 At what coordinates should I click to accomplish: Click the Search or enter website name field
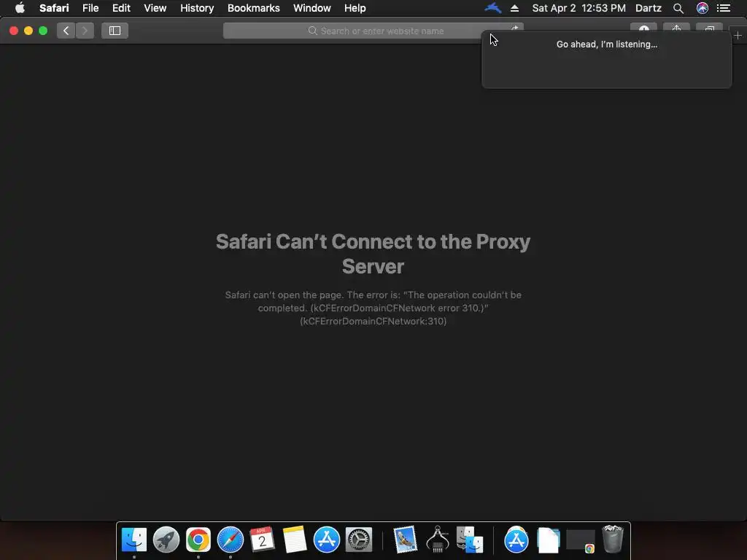coord(373,31)
